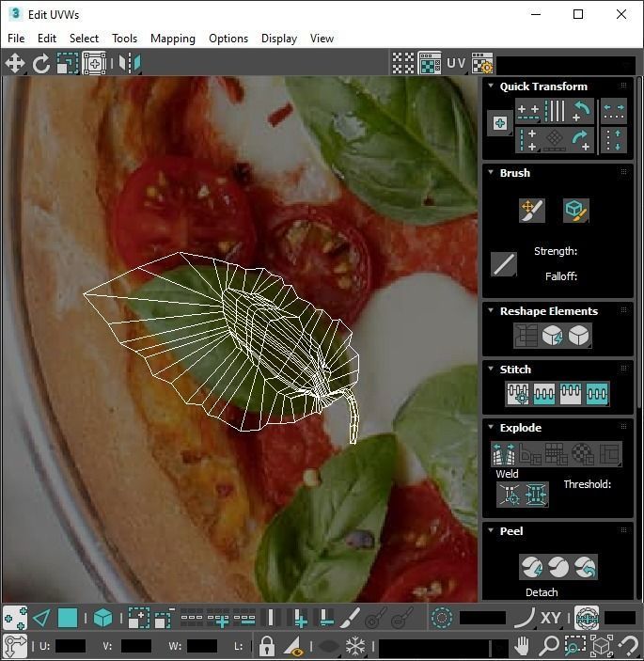Click Rotate 90 clockwise around pivot

pyautogui.click(x=582, y=140)
